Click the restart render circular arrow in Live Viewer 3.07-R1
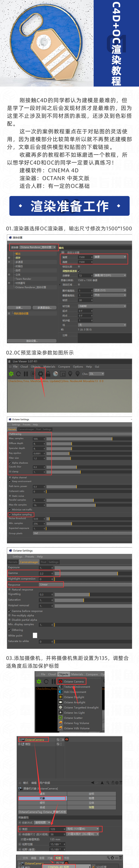The width and height of the screenshot is (139, 868). (19, 374)
